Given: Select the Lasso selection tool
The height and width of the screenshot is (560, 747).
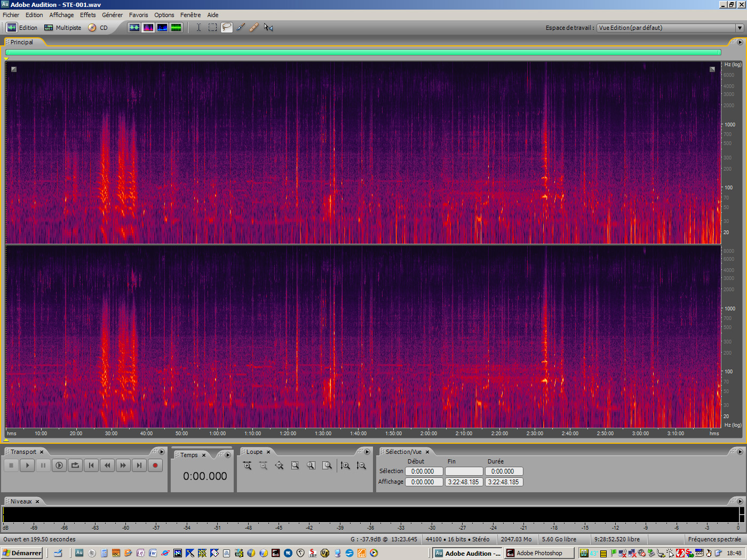Looking at the screenshot, I should tap(226, 27).
